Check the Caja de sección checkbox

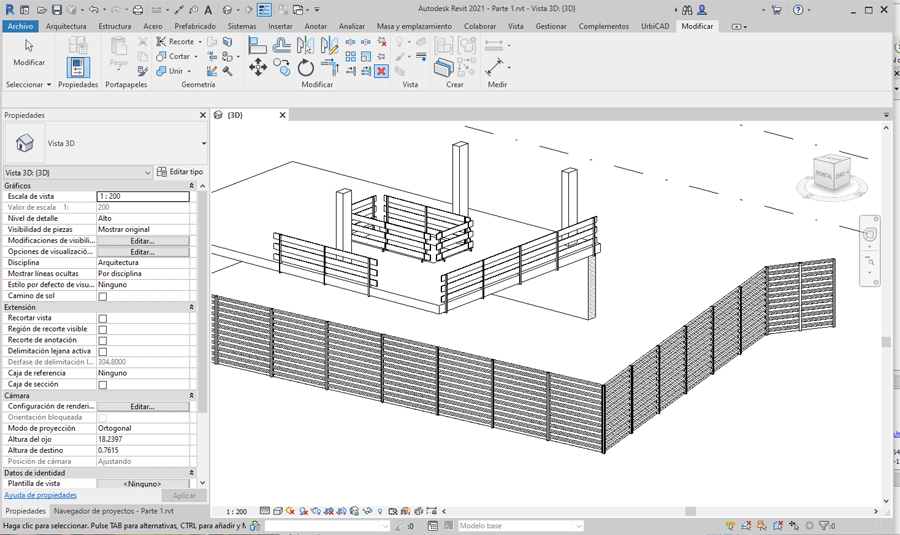click(103, 385)
